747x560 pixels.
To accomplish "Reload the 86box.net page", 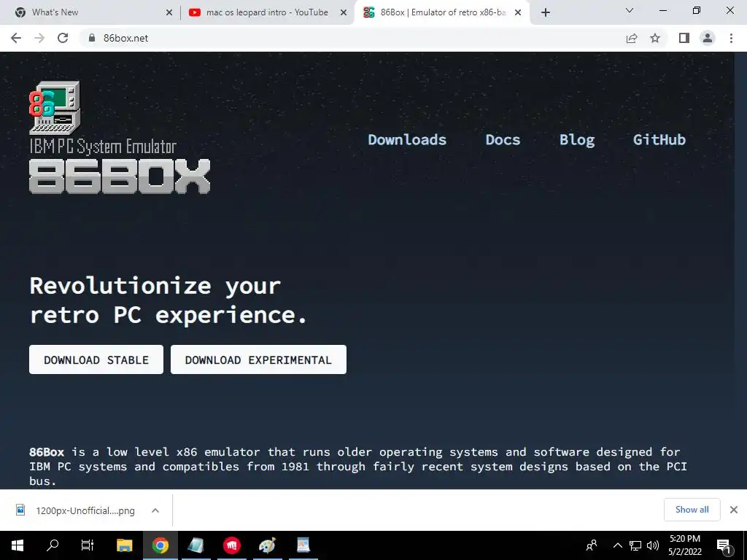I will 63,38.
